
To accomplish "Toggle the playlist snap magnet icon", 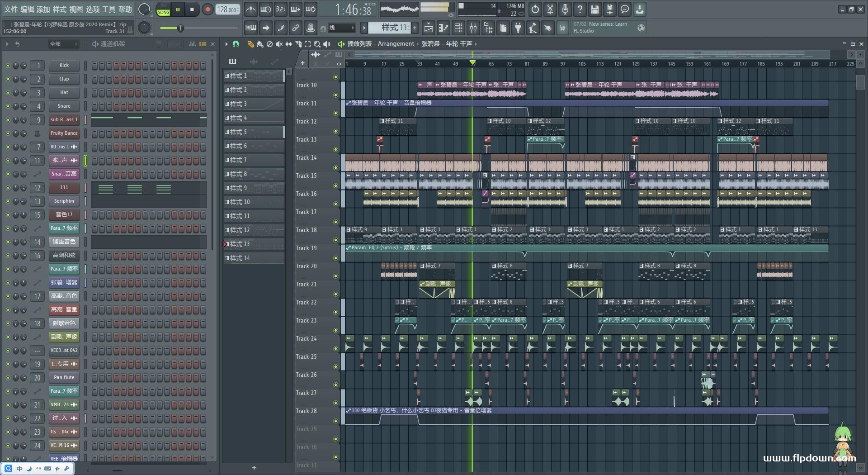I will coord(236,44).
